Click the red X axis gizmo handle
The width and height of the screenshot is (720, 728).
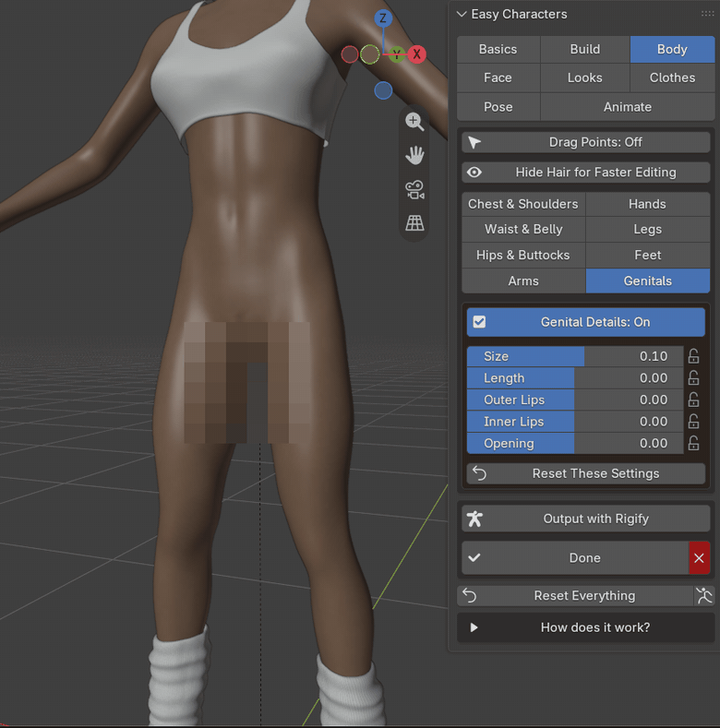[x=416, y=54]
